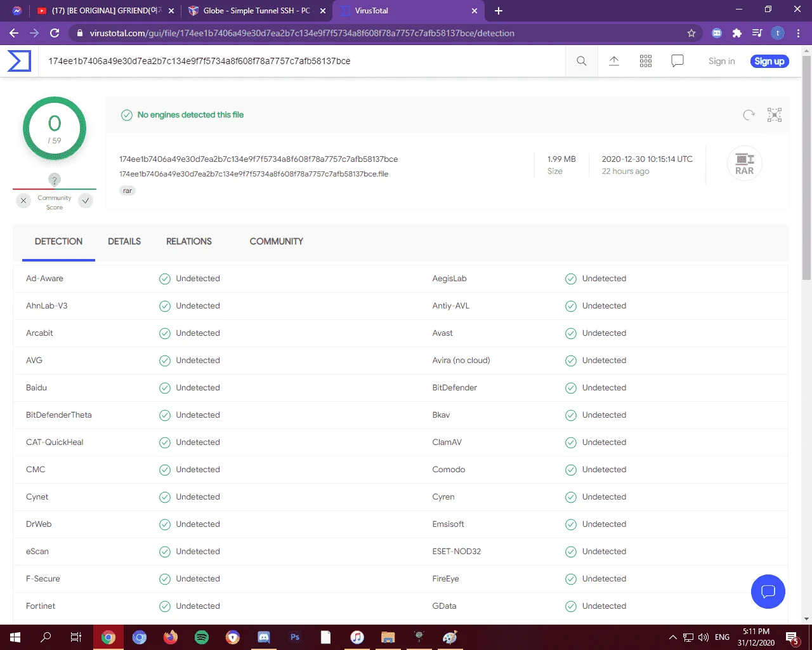Viewport: 812px width, 650px height.
Task: Vote malicious with the community X icon
Action: [x=23, y=201]
